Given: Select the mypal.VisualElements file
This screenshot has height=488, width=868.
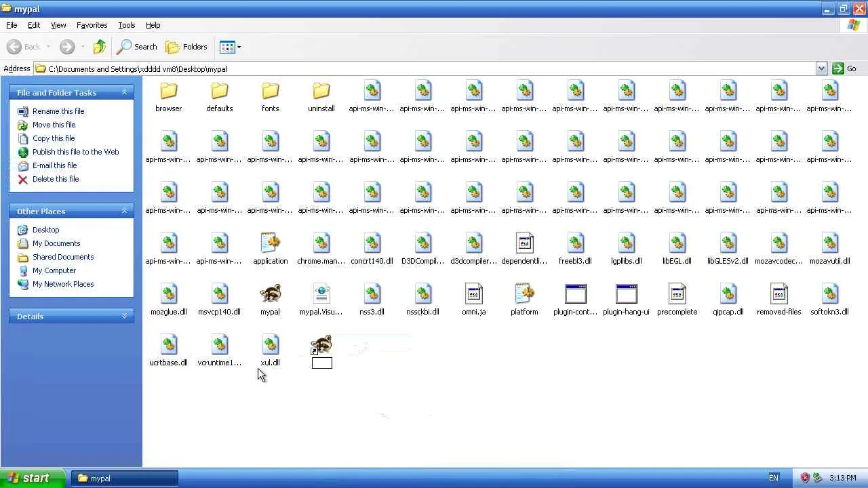Looking at the screenshot, I should point(321,300).
